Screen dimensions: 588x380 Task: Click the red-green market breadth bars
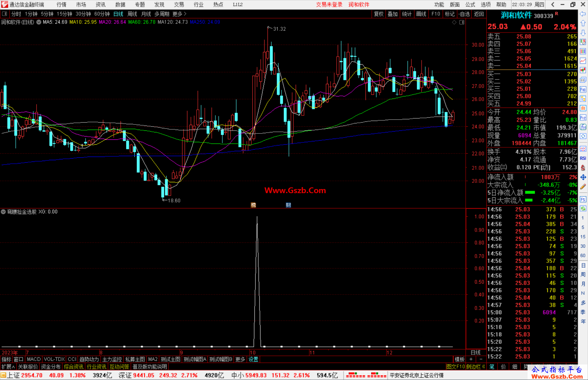(x=366, y=375)
